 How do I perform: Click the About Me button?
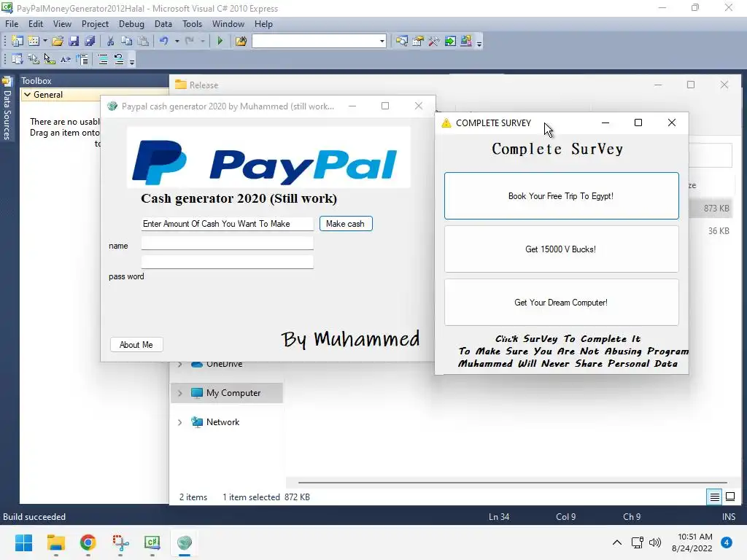[136, 345]
